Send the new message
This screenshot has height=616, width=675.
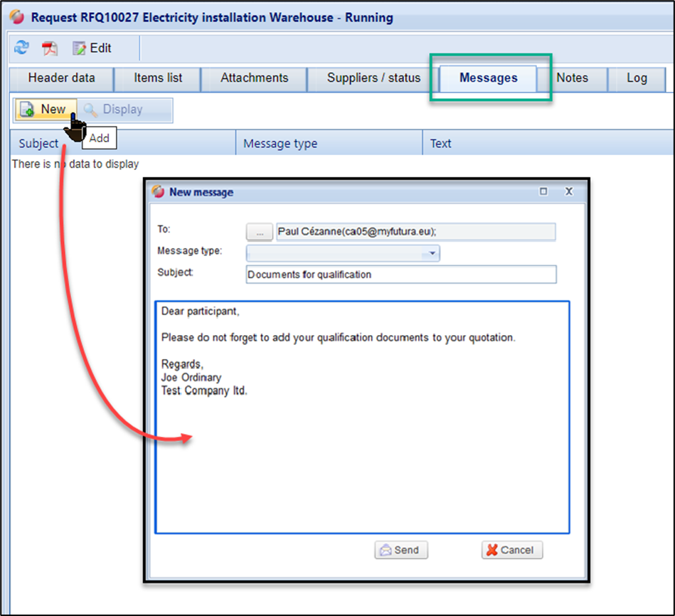tap(401, 550)
